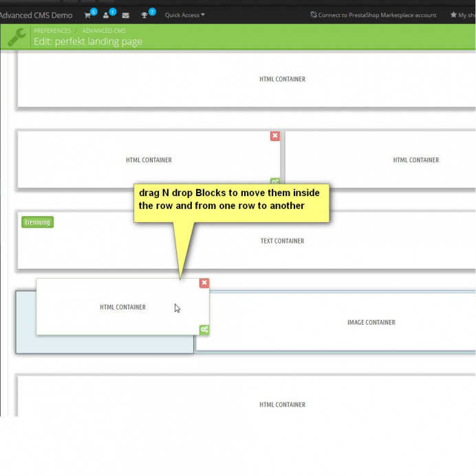Screen dimensions: 476x476
Task: Click the Edit: perfekt landing page title
Action: (88, 41)
